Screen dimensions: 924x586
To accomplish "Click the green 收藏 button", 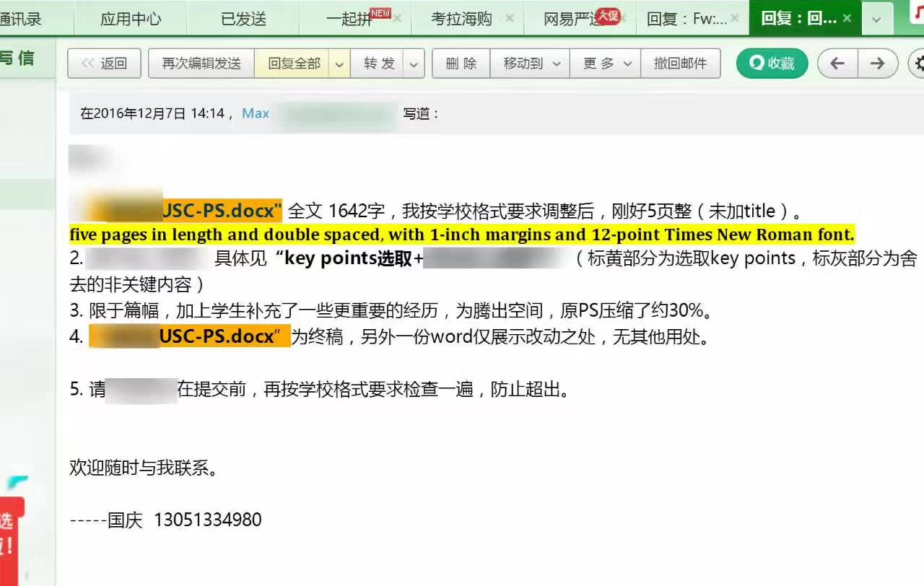I will coord(772,64).
